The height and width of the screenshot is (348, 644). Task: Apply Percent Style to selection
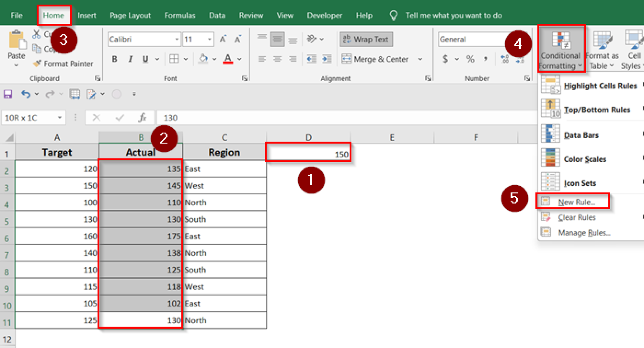coord(470,59)
